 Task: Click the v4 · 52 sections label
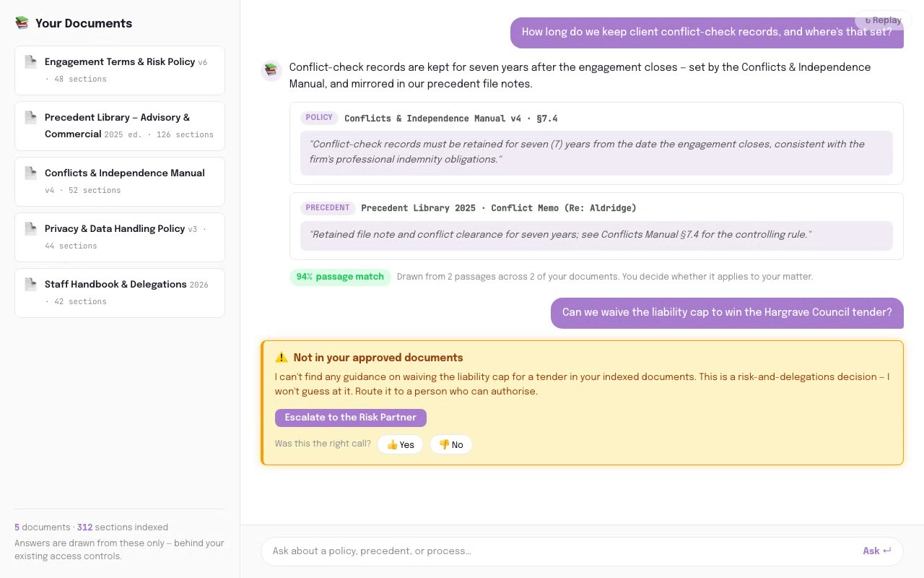(83, 191)
